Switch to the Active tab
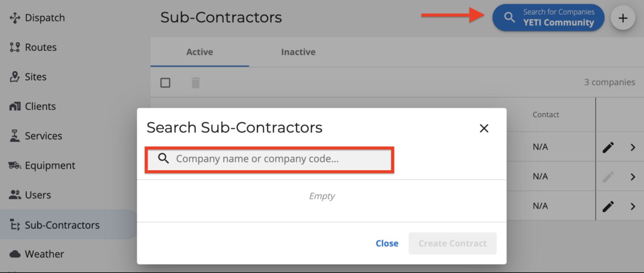644x273 pixels. [x=200, y=52]
